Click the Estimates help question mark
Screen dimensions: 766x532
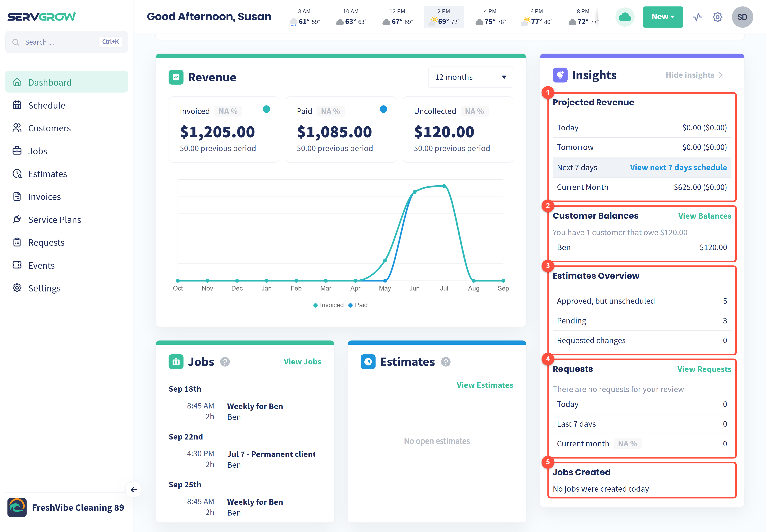coord(446,362)
